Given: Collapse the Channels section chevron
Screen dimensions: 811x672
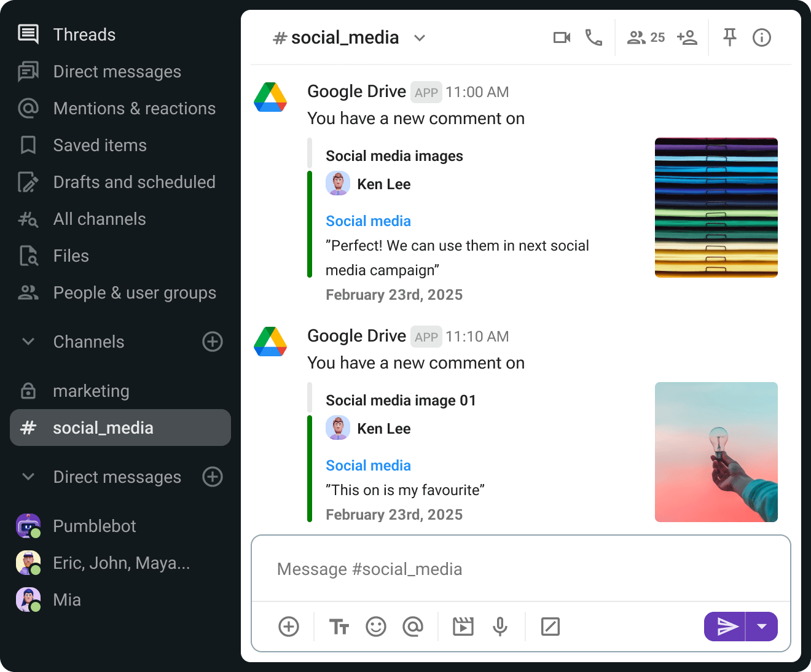Looking at the screenshot, I should (x=28, y=342).
